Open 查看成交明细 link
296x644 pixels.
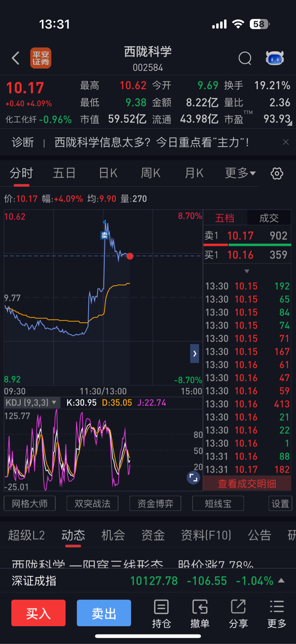(x=247, y=484)
